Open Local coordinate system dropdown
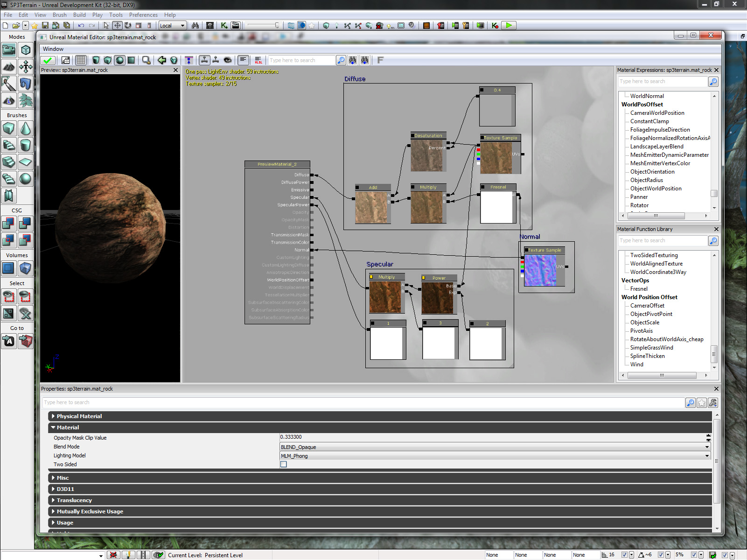 coord(172,26)
